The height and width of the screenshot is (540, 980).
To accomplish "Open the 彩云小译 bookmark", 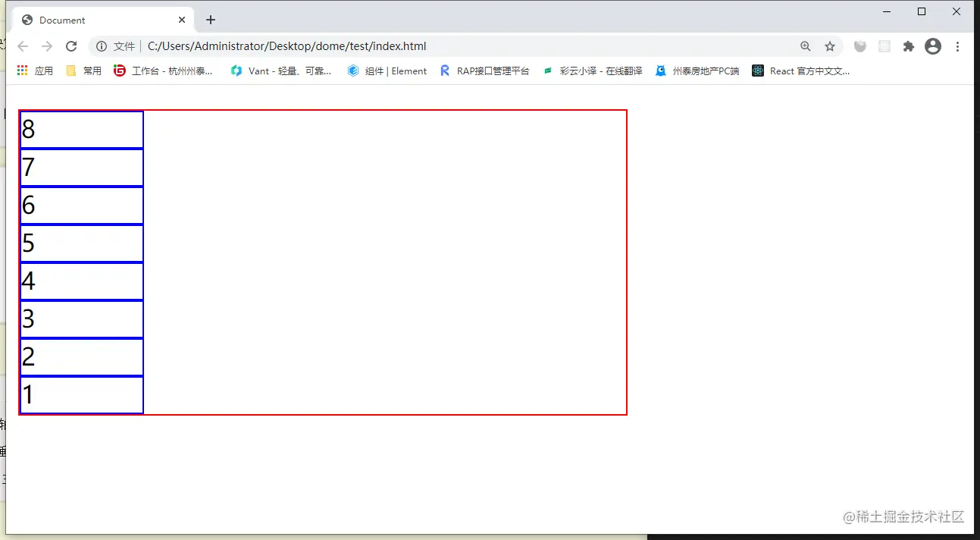I will 592,71.
